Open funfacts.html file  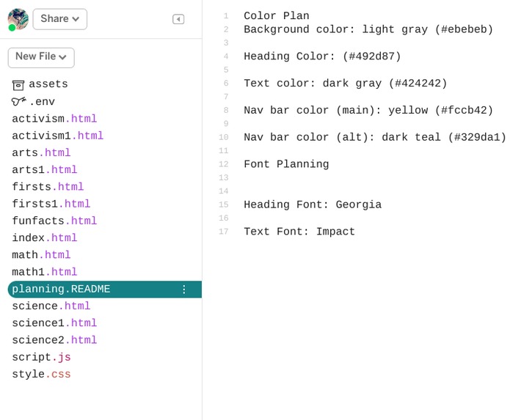tap(54, 221)
